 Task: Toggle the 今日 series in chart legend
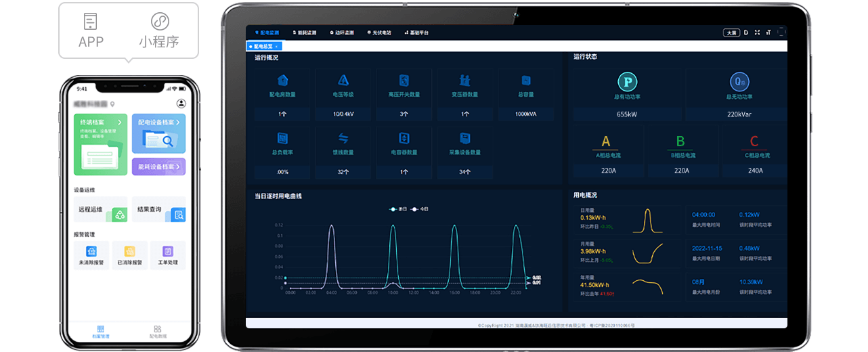pos(420,209)
